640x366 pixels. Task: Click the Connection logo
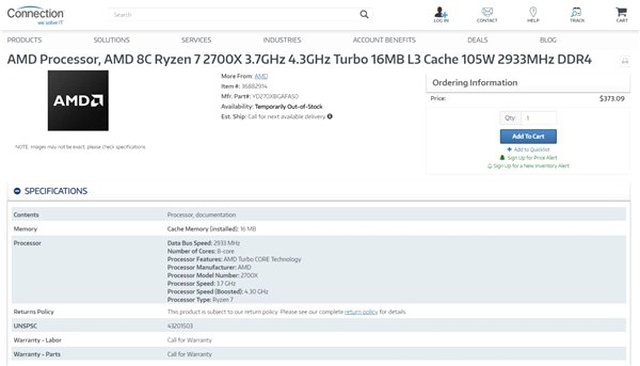pos(35,15)
